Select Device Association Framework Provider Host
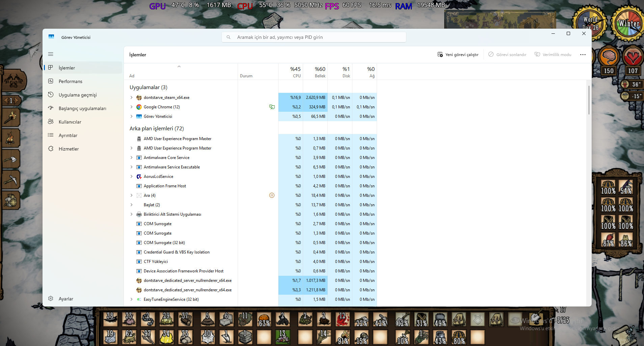Screen dimensions: 644x346 [250, 271]
